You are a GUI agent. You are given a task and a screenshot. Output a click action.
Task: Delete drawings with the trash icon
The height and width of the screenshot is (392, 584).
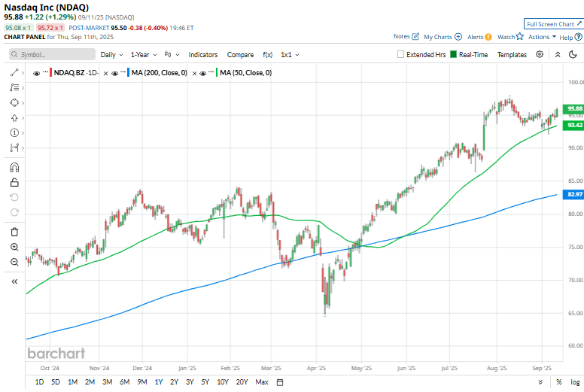(14, 232)
